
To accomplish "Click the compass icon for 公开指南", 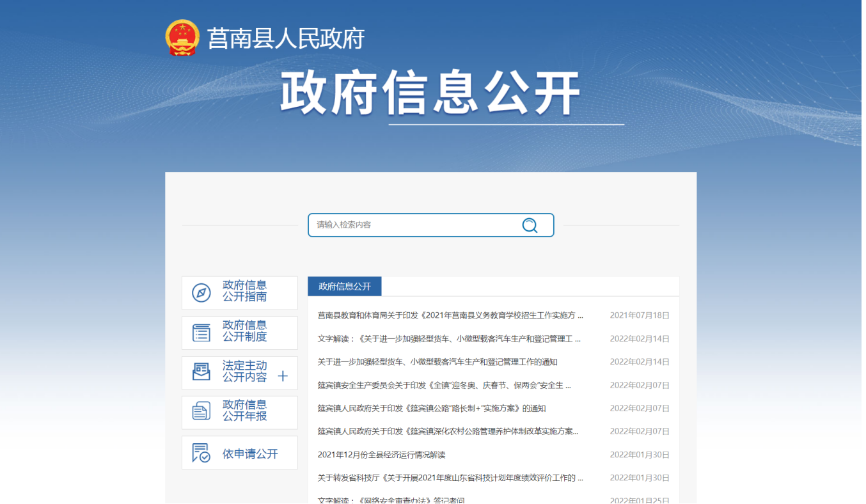I will click(x=201, y=293).
